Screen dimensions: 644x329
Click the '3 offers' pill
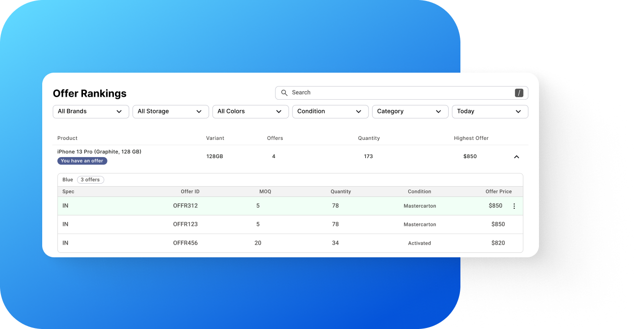(90, 180)
